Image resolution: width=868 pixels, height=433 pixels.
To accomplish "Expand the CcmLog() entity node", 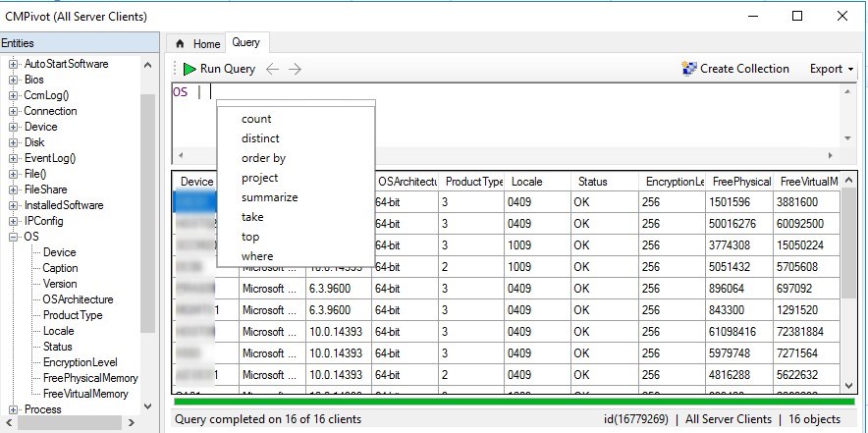I will tap(14, 96).
